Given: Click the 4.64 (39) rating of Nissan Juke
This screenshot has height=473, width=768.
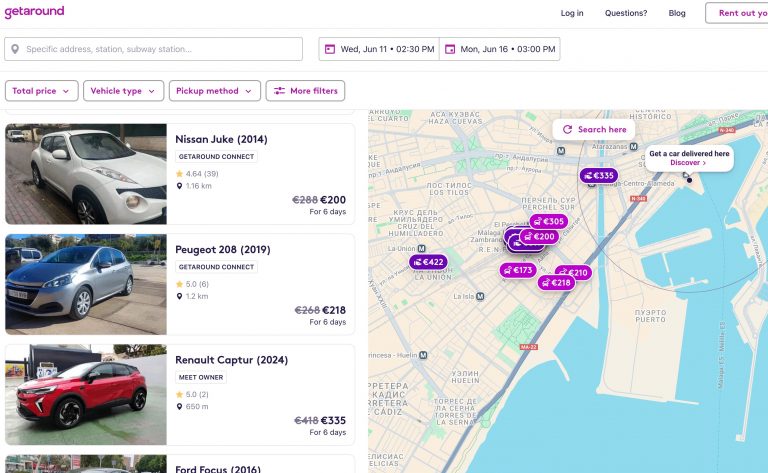Looking at the screenshot, I should pos(197,174).
